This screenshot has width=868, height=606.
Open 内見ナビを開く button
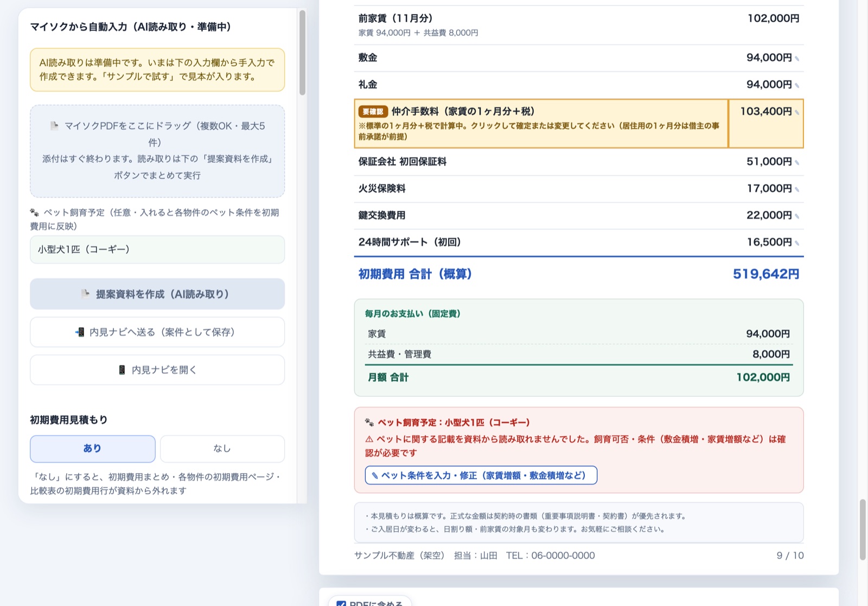[x=157, y=370]
